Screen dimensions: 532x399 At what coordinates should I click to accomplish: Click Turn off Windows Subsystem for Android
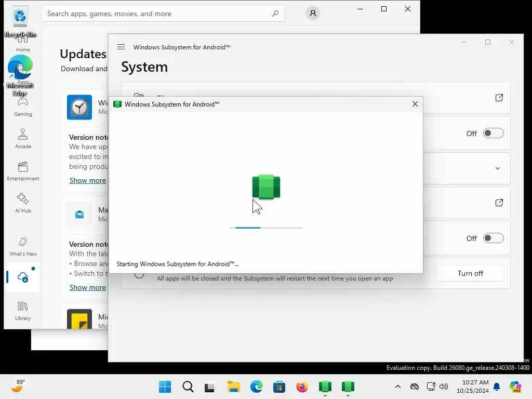[x=470, y=273]
